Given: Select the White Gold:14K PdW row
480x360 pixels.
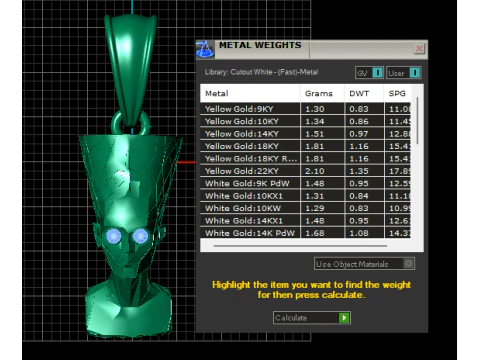Looking at the screenshot, I should click(305, 233).
